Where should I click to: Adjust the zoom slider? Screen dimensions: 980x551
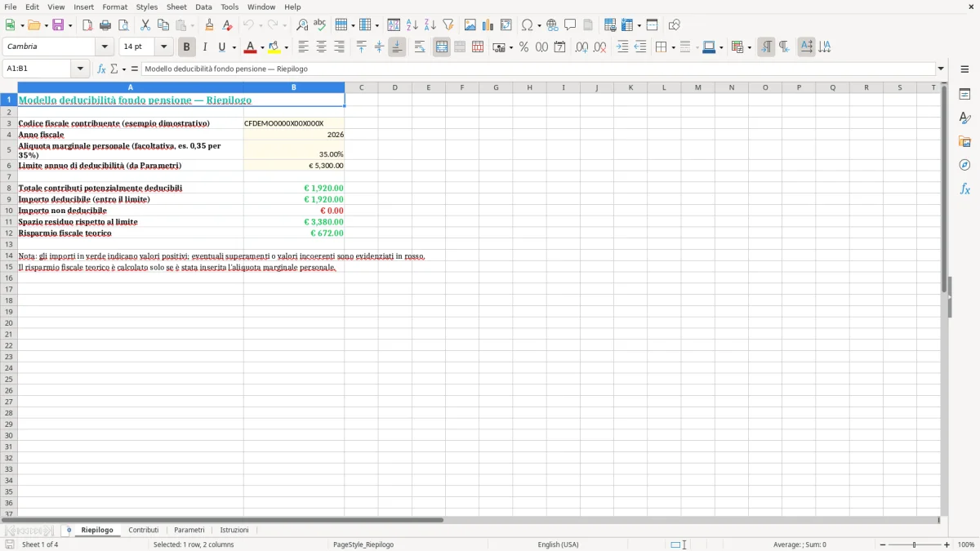click(x=914, y=544)
